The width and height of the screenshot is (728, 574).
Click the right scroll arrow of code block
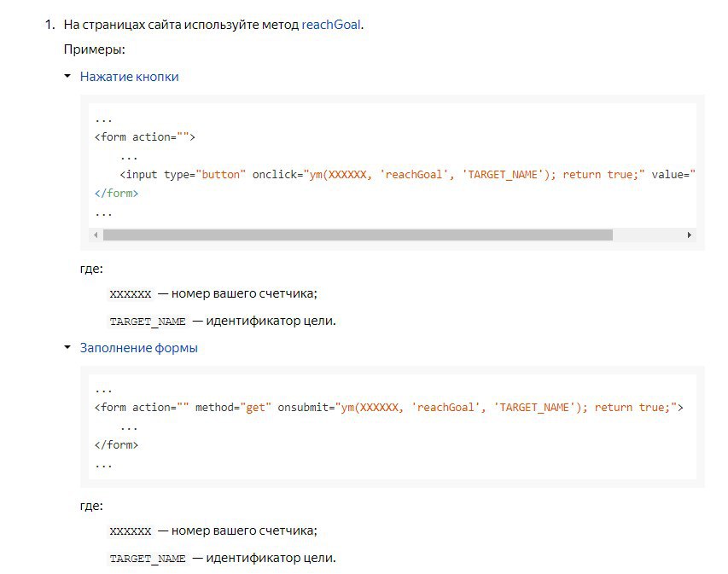[689, 235]
